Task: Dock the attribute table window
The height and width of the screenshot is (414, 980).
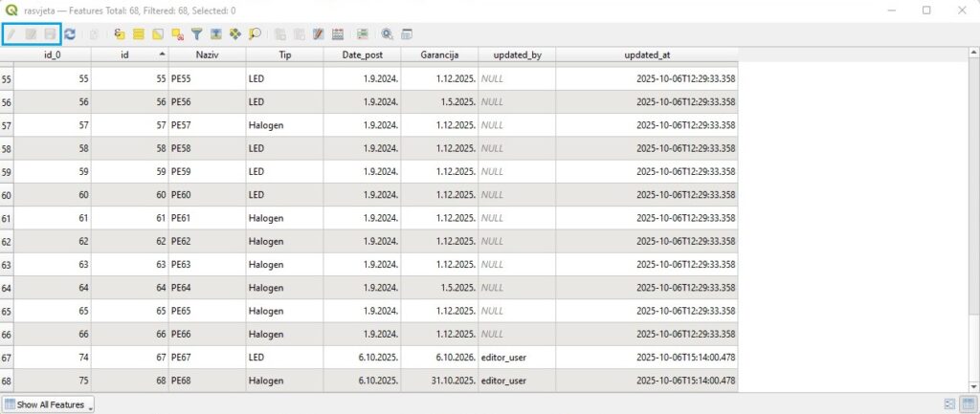Action: pyautogui.click(x=407, y=34)
